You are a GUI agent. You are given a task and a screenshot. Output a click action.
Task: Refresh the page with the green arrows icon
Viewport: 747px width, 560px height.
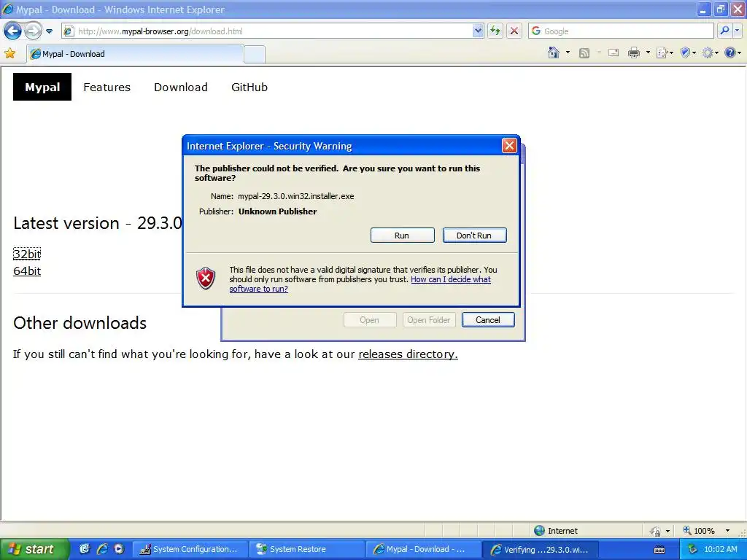pos(495,31)
